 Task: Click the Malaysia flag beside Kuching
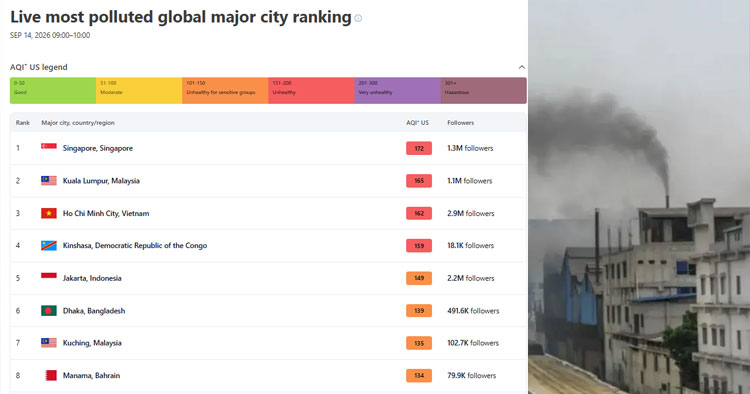pos(49,343)
